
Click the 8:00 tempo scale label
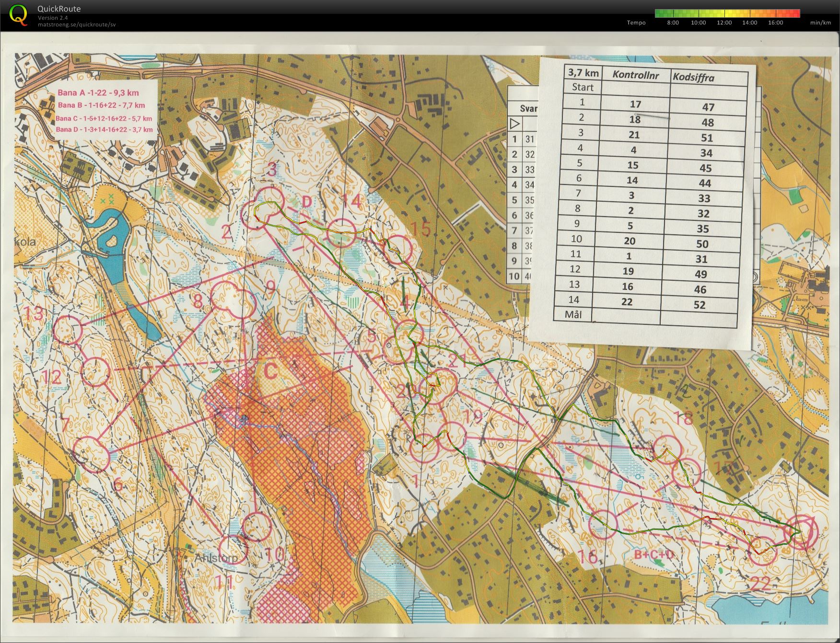coord(673,23)
